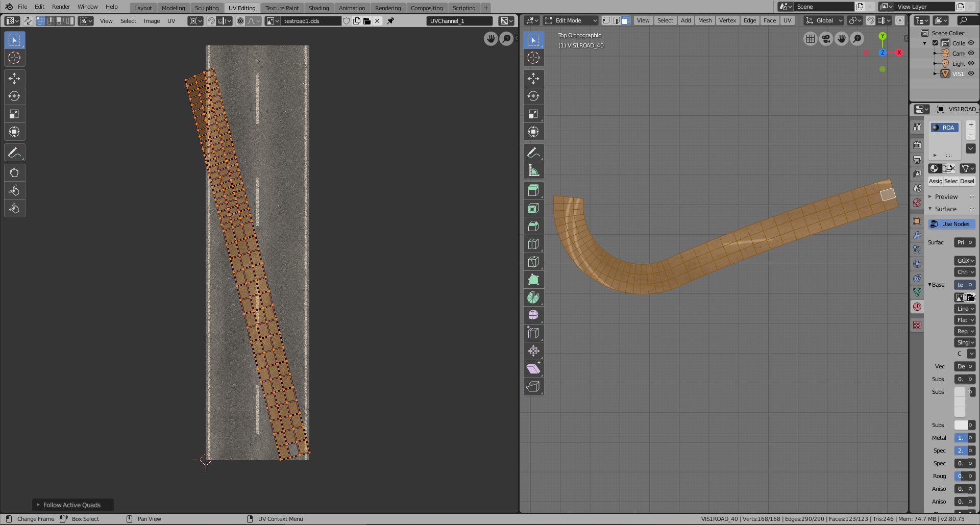Select the Loop Cut tool
The width and height of the screenshot is (980, 525).
[533, 244]
